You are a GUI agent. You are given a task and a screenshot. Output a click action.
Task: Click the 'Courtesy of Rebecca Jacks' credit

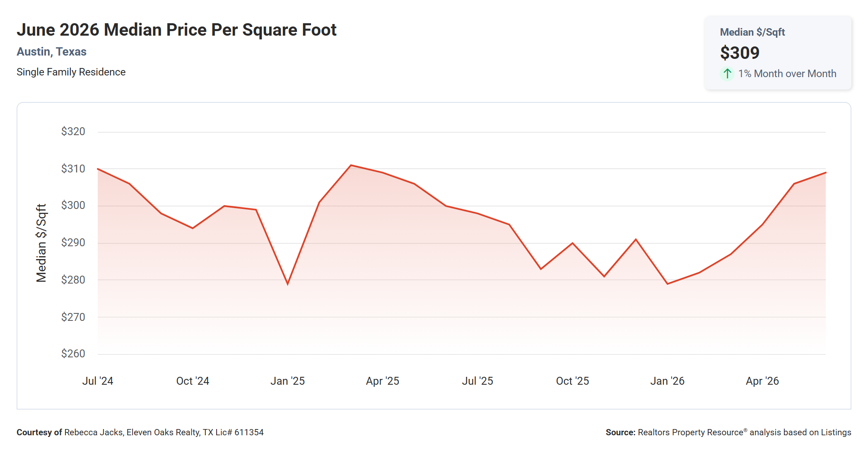tap(140, 432)
